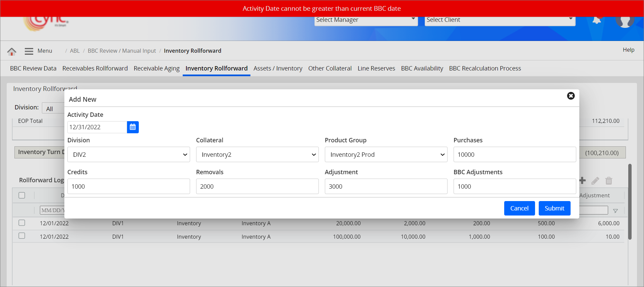Viewport: 644px width, 287px height.
Task: Check the first 12/01/2022 row checkbox
Action: point(22,223)
